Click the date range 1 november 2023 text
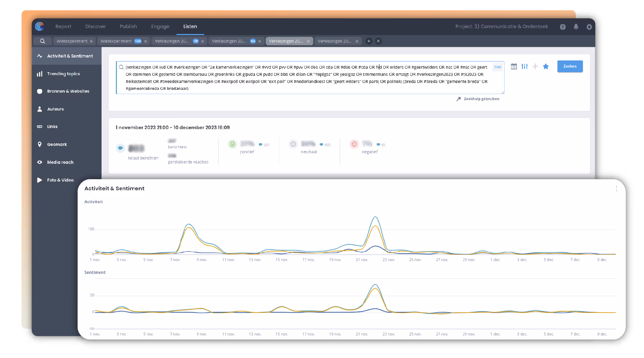 pos(173,127)
